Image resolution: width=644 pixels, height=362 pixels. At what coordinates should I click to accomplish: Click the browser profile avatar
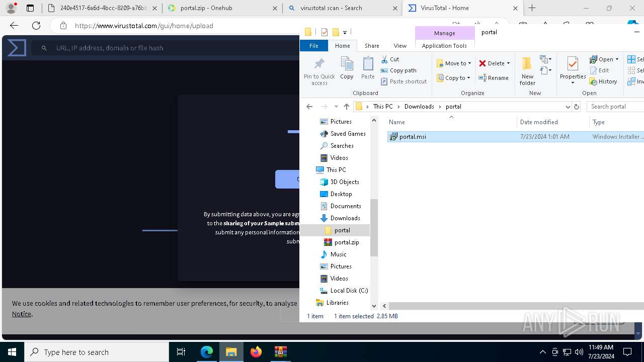click(x=11, y=8)
